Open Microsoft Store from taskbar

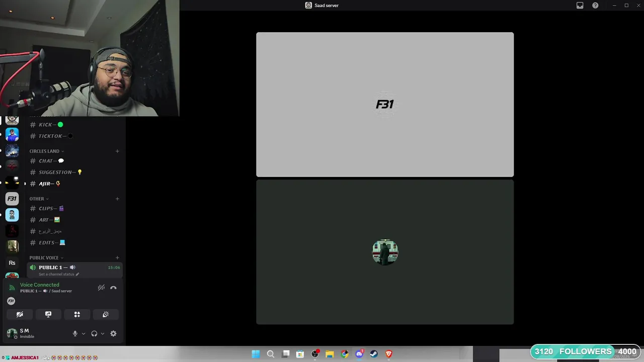pyautogui.click(x=300, y=354)
